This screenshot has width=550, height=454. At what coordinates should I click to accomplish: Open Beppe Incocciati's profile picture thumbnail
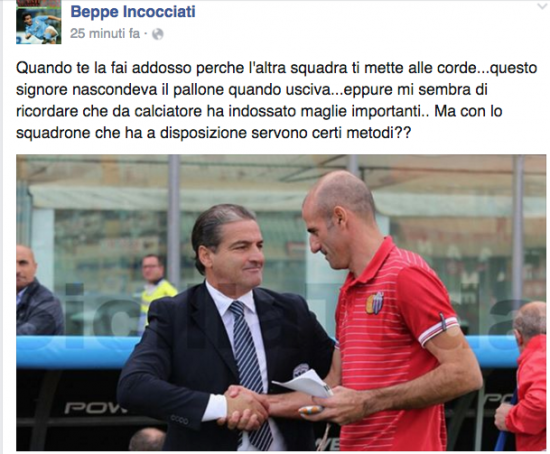(39, 22)
